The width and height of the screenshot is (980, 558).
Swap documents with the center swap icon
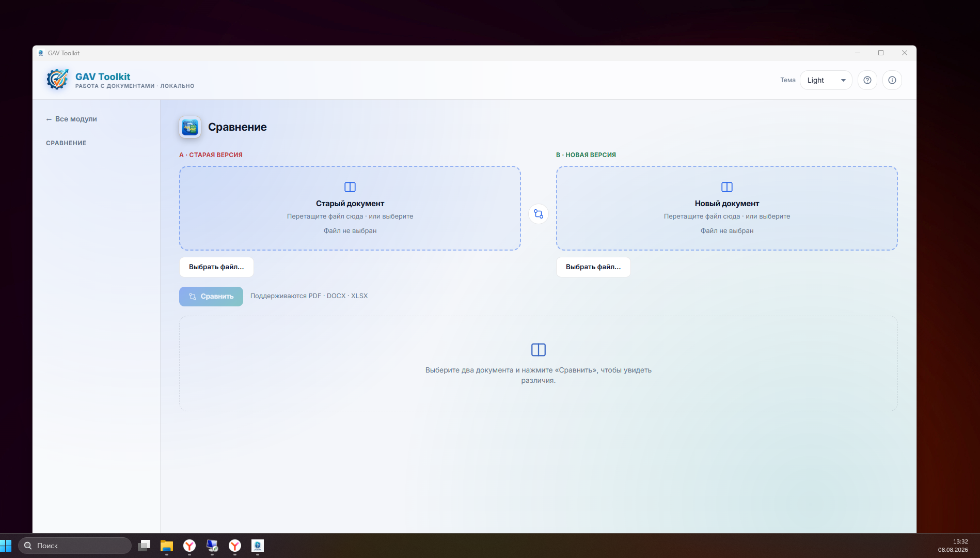[539, 214]
